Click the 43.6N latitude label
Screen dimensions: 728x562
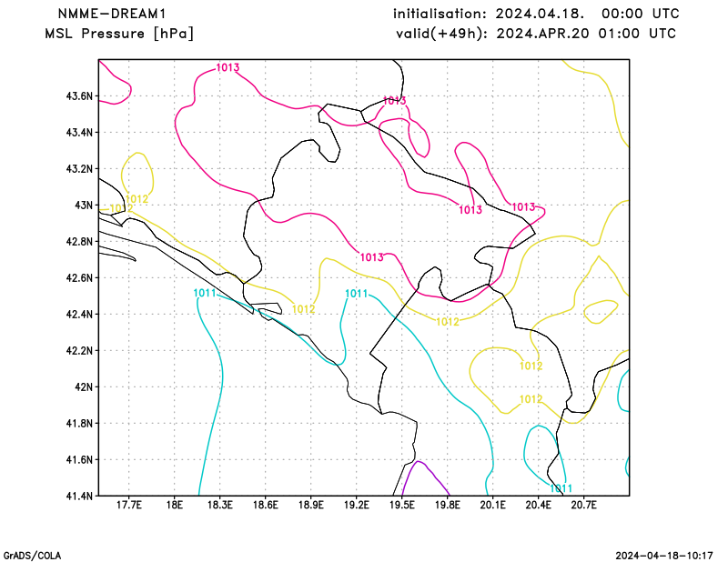pos(79,96)
